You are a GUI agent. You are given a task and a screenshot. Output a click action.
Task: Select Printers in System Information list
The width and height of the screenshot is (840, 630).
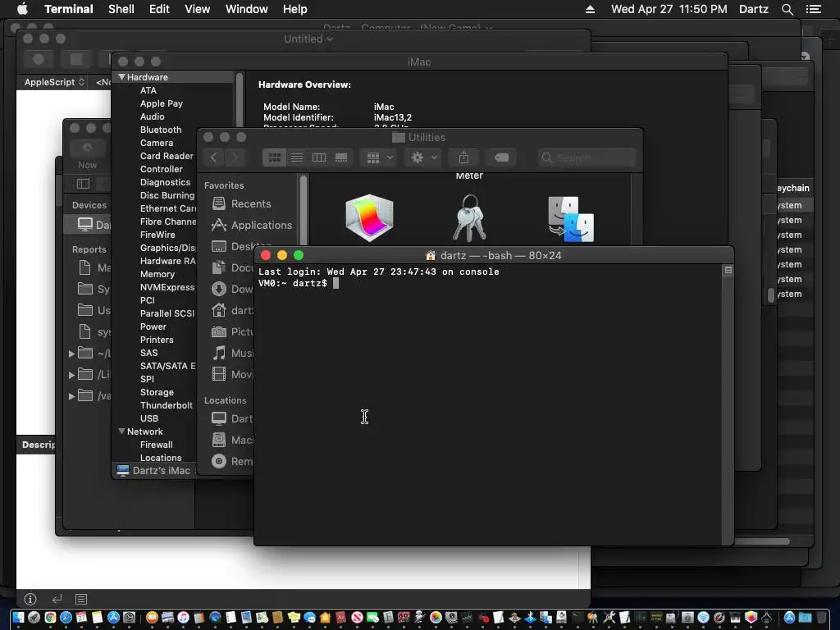(157, 340)
